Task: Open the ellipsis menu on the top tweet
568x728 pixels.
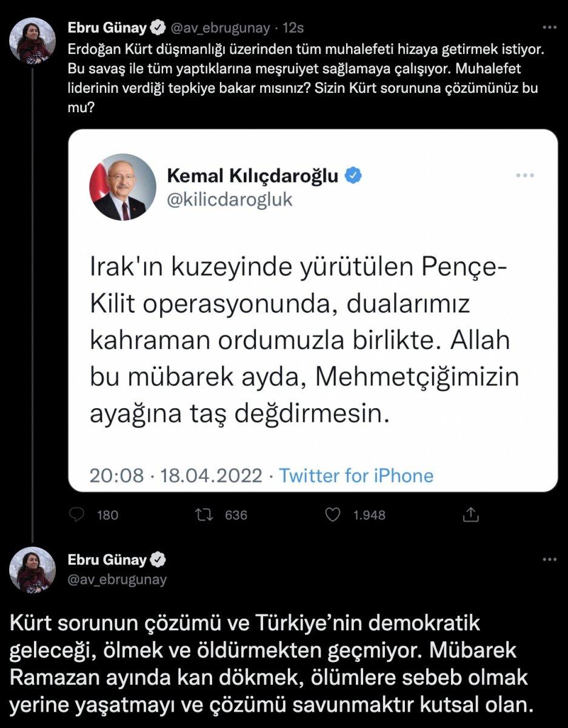Action: click(x=550, y=25)
